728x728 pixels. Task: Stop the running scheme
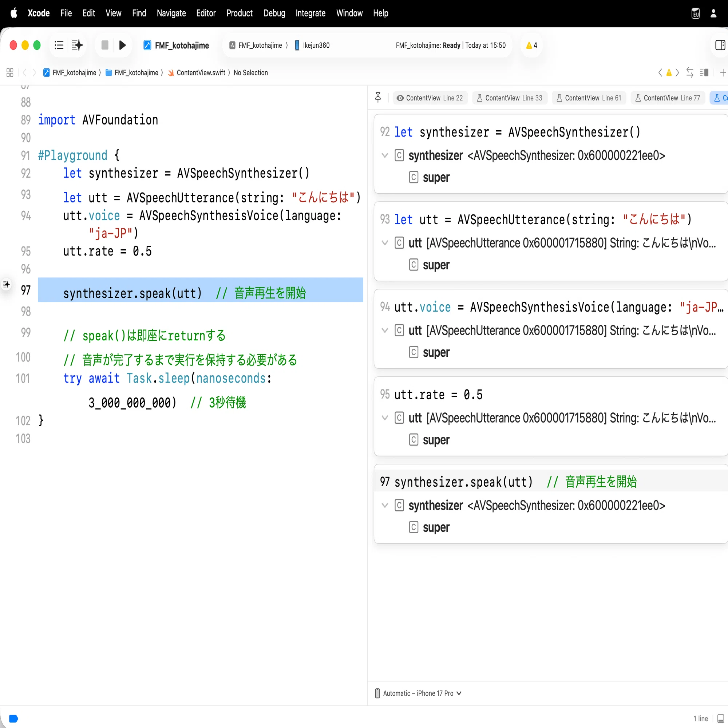pyautogui.click(x=105, y=45)
